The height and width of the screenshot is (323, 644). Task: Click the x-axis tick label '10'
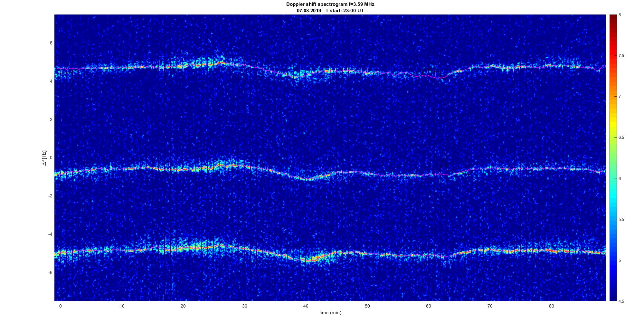[122, 306]
